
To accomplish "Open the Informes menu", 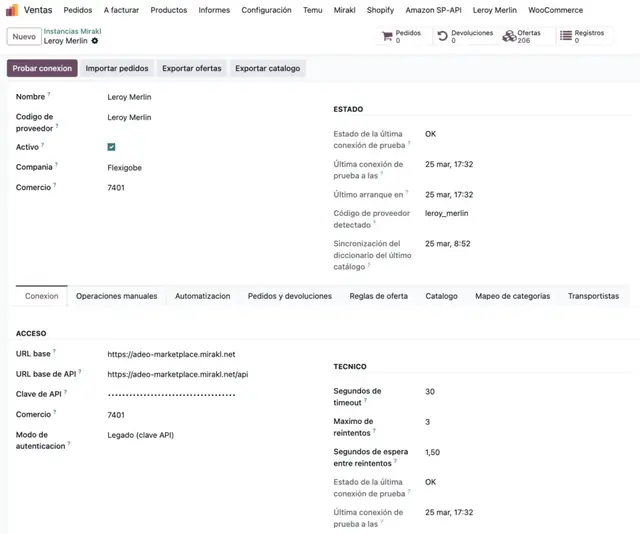I will (x=214, y=10).
